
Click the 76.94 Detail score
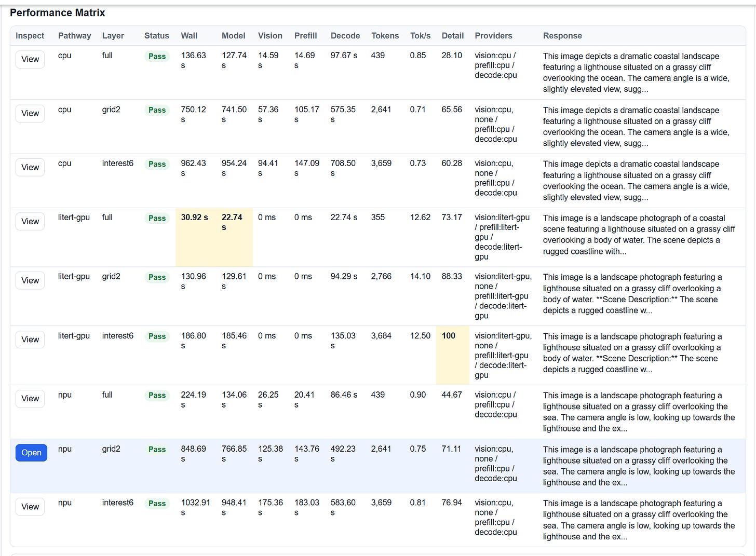452,503
